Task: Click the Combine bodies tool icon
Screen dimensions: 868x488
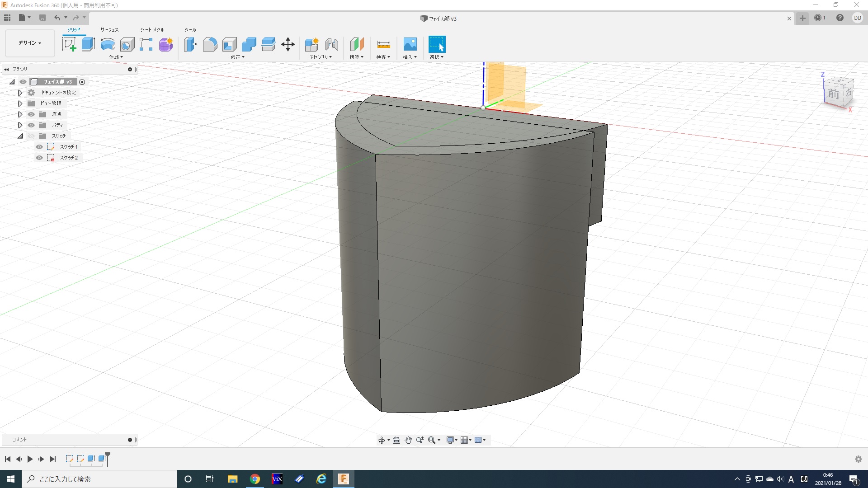Action: click(249, 44)
